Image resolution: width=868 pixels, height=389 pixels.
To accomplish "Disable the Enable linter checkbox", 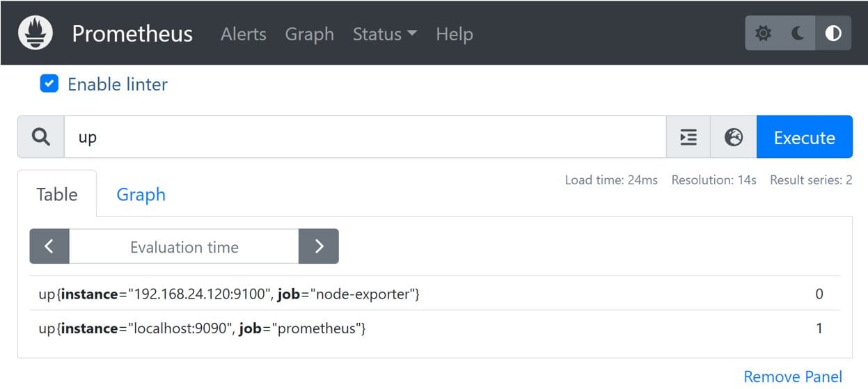I will coord(49,84).
